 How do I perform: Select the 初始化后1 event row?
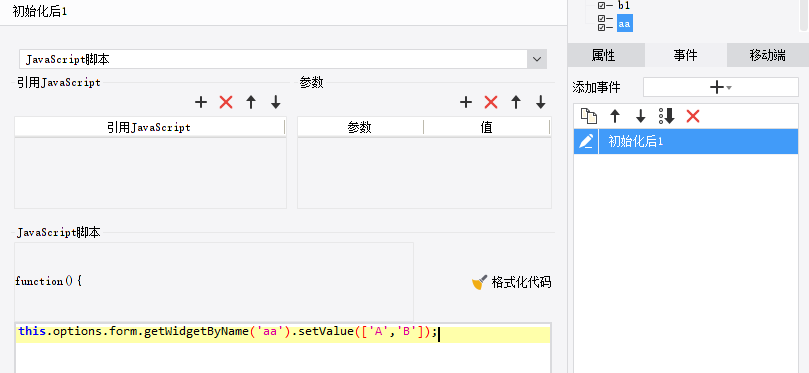click(x=686, y=141)
